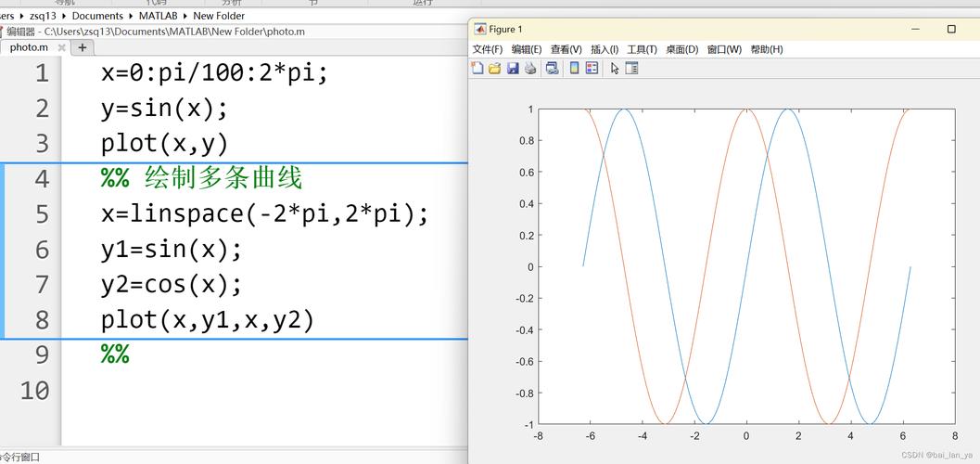980x464 pixels.
Task: Open the 文件(F) menu in Figure 1
Action: (488, 49)
